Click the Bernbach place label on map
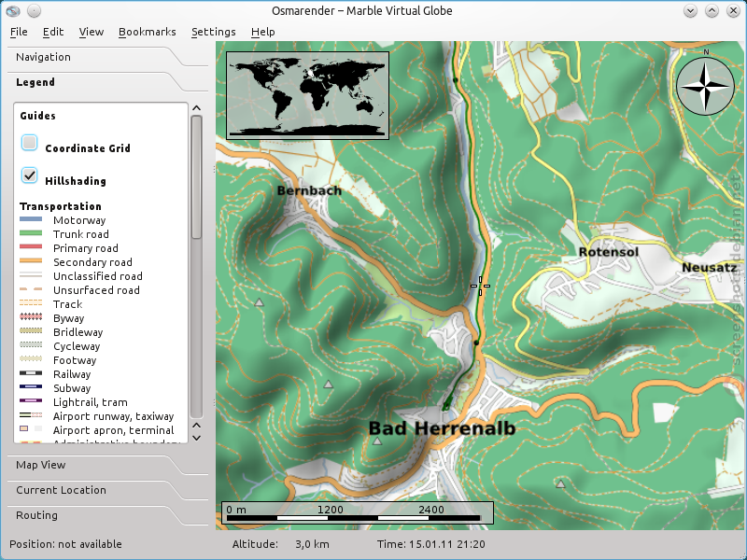The width and height of the screenshot is (747, 560). pyautogui.click(x=309, y=191)
